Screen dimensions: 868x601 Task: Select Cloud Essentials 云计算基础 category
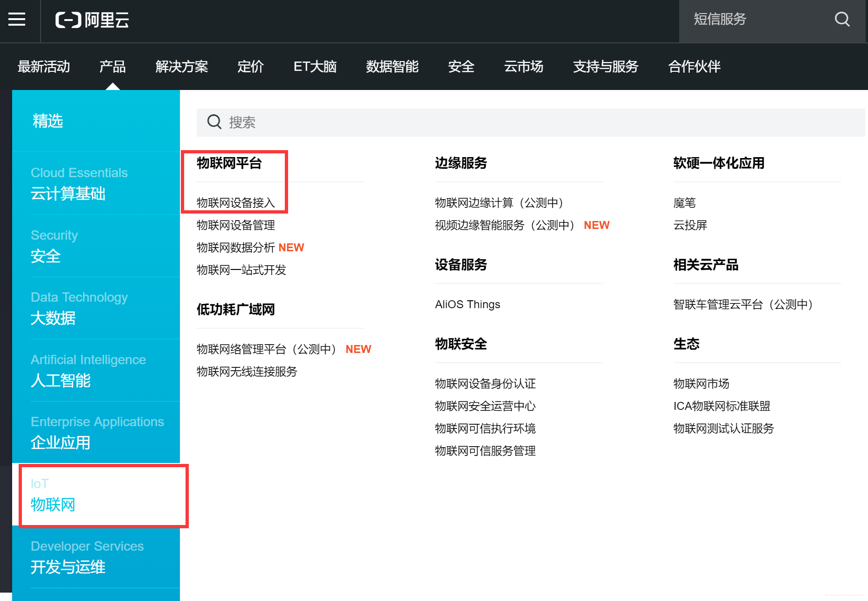96,183
